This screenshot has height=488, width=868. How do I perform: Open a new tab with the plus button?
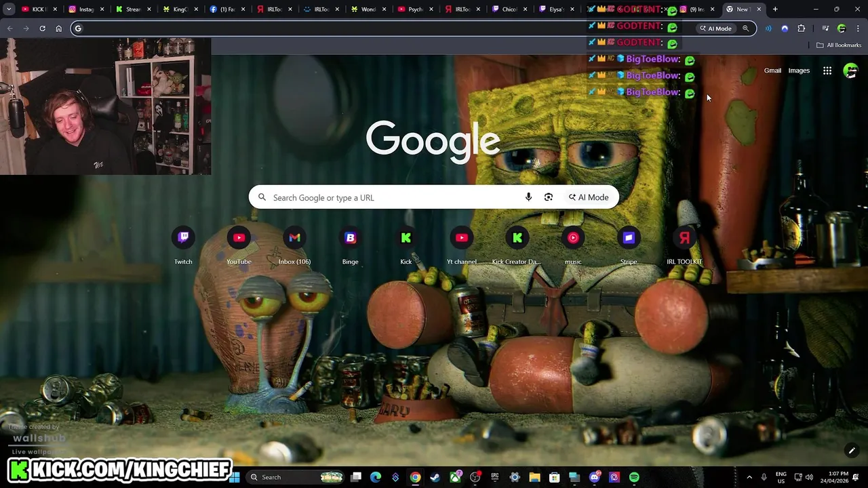click(775, 9)
